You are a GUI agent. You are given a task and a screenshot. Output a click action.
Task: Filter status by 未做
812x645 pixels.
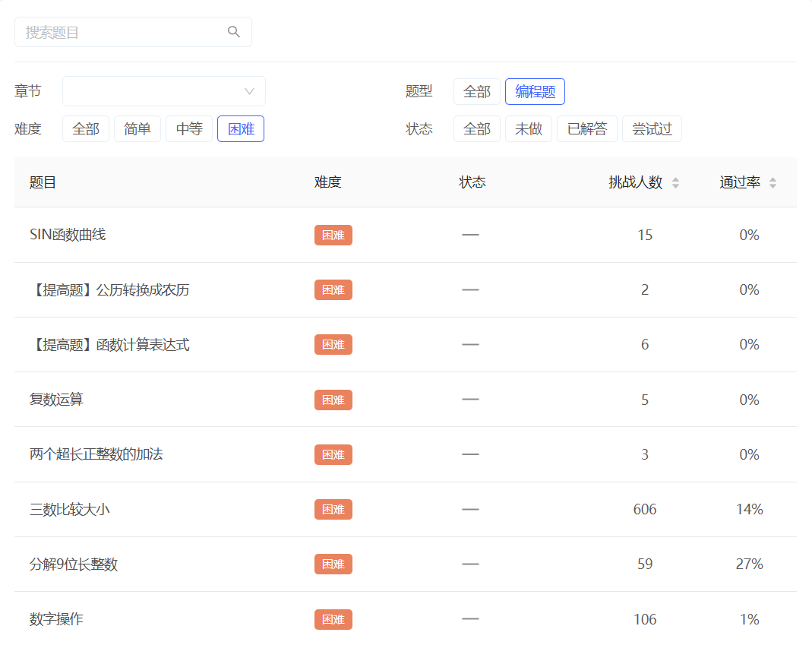pos(529,129)
